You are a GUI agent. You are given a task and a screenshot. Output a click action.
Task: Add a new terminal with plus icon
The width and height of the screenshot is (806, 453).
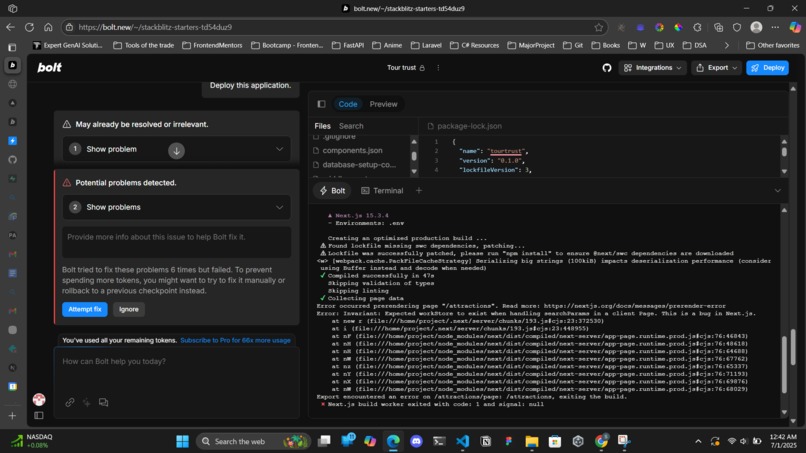click(x=419, y=190)
